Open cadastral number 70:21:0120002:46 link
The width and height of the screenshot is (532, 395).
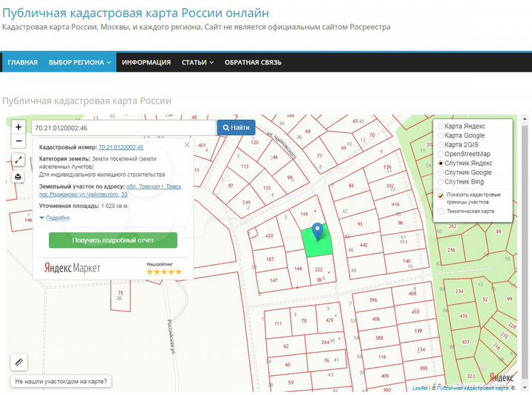click(120, 147)
